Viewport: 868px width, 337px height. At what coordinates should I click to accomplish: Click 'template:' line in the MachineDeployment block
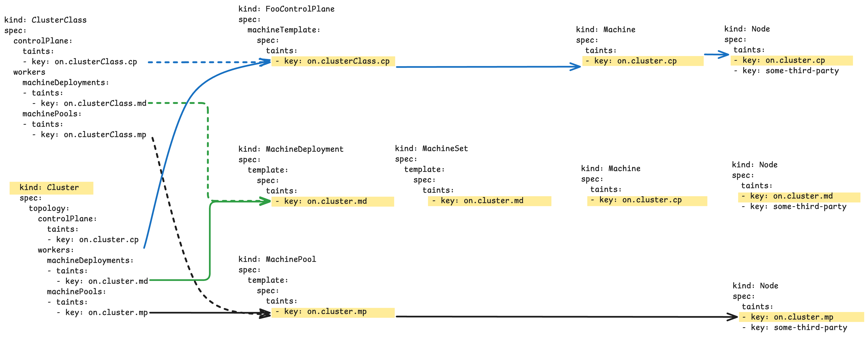coord(268,170)
